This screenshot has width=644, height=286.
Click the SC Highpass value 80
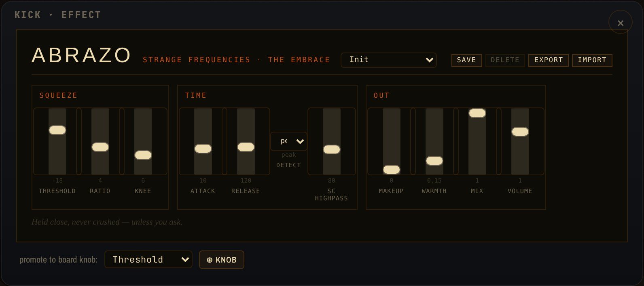coord(332,181)
